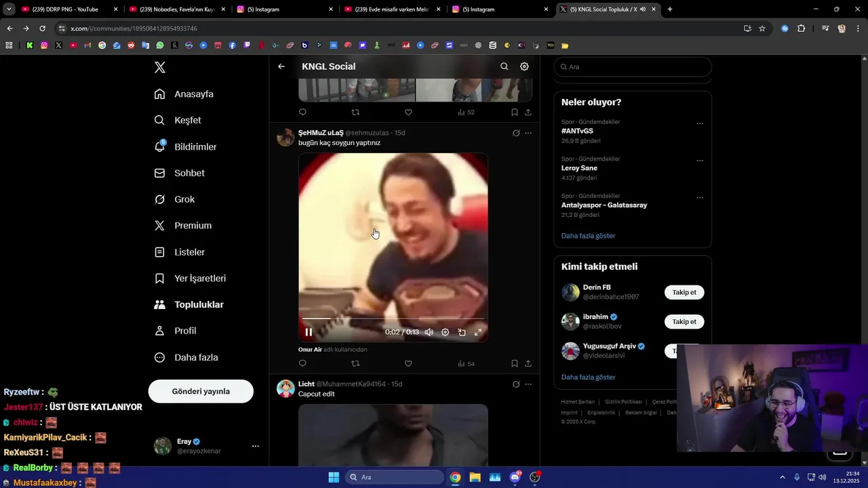Enter fullscreen for the video
The image size is (868, 488).
coord(477,332)
